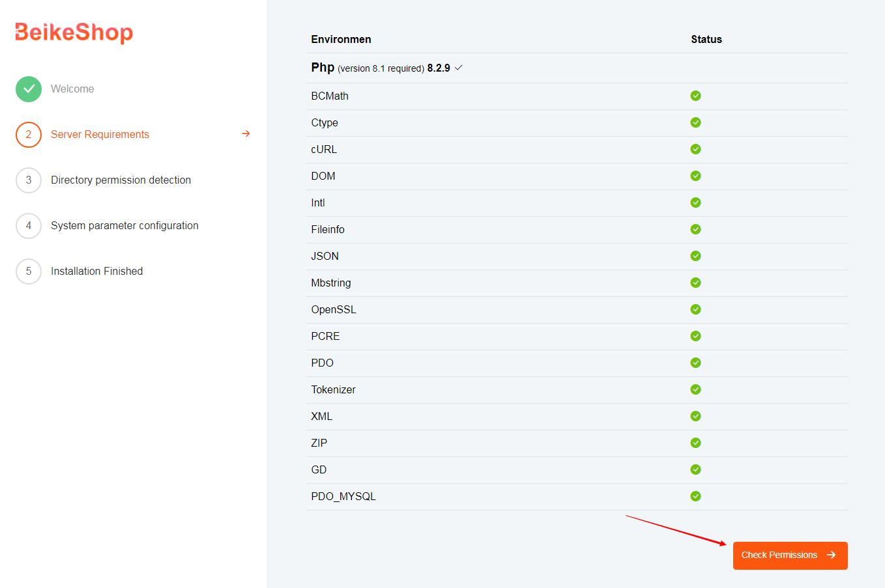
Task: Click the step 3 number circle
Action: click(29, 180)
